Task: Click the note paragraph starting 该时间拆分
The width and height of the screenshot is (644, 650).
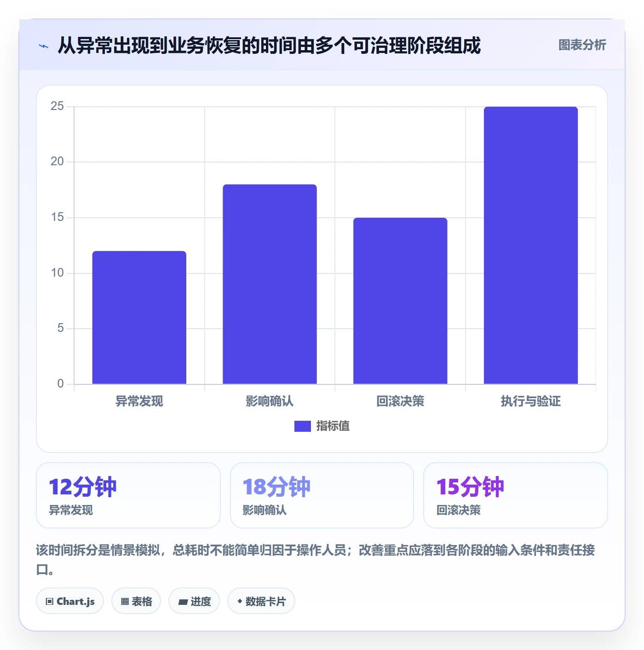Action: [316, 560]
